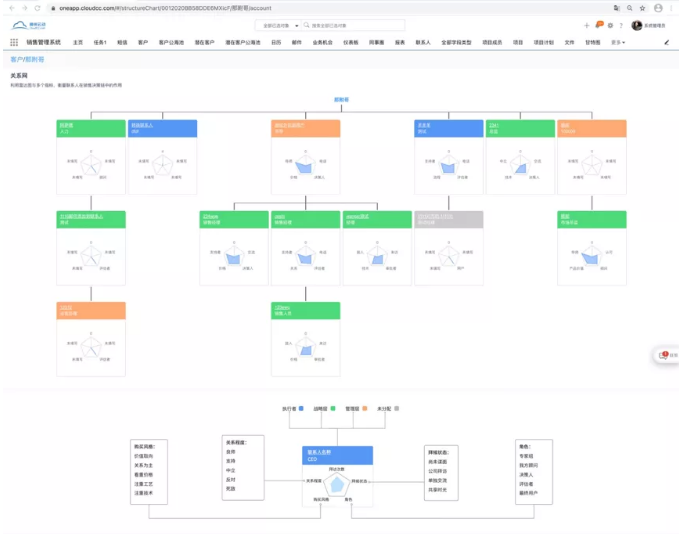This screenshot has height=534, width=679.
Task: Open the app launcher grid icon
Action: click(14, 43)
